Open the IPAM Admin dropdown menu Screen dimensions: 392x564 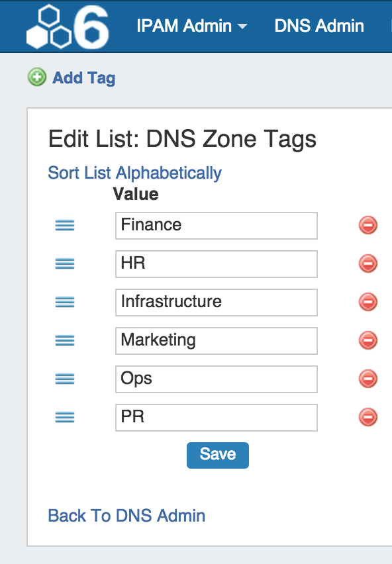(x=191, y=26)
